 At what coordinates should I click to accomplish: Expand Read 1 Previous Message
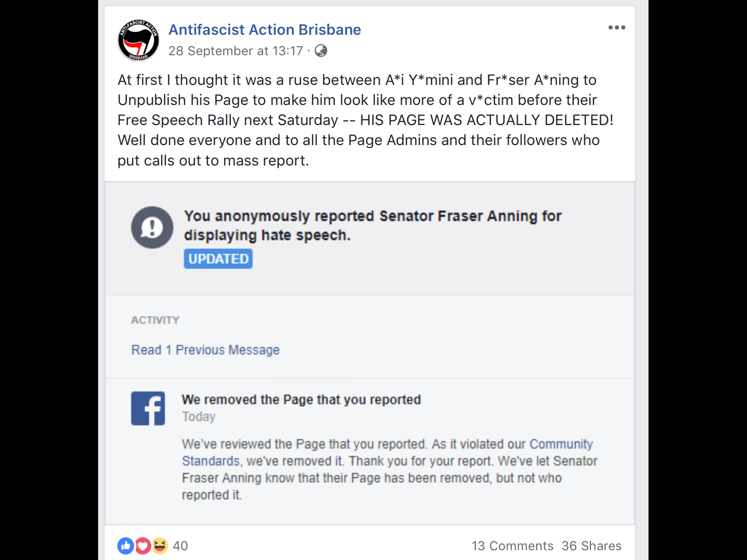[x=205, y=350]
